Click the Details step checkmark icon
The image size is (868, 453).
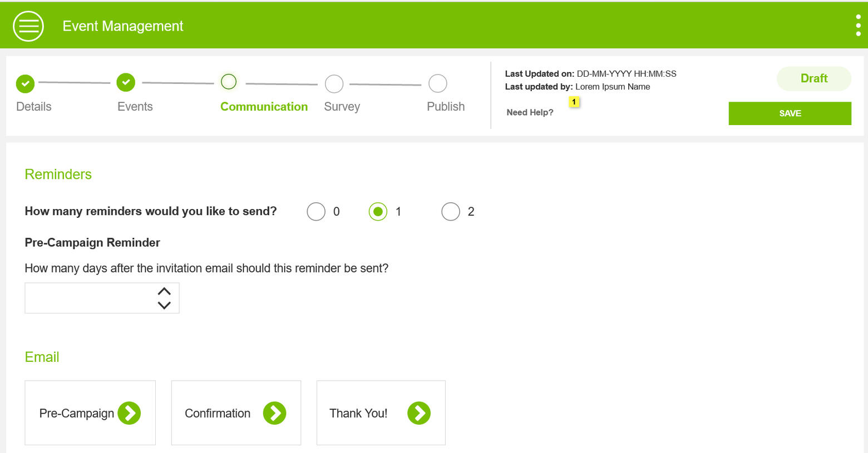pyautogui.click(x=25, y=83)
